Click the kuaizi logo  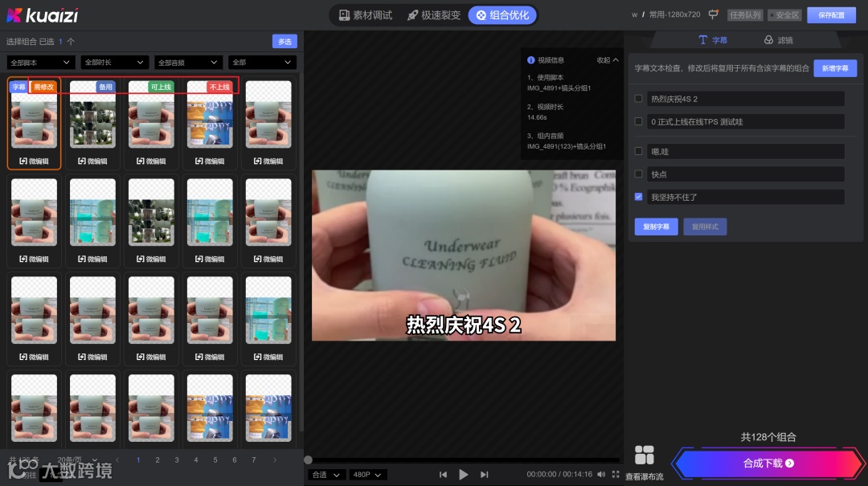point(42,14)
